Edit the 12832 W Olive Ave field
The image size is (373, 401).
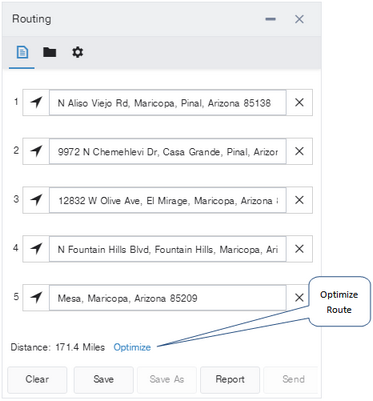click(x=168, y=200)
